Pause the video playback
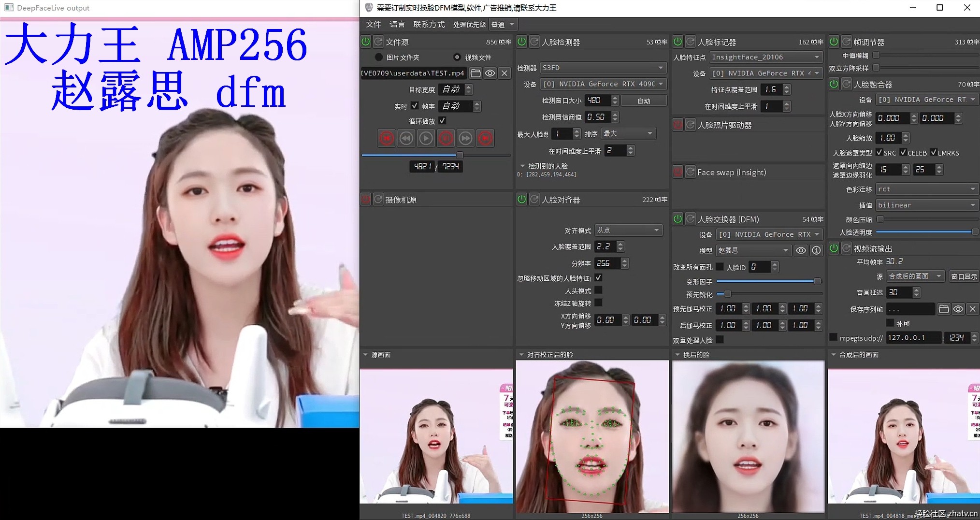 (x=446, y=138)
